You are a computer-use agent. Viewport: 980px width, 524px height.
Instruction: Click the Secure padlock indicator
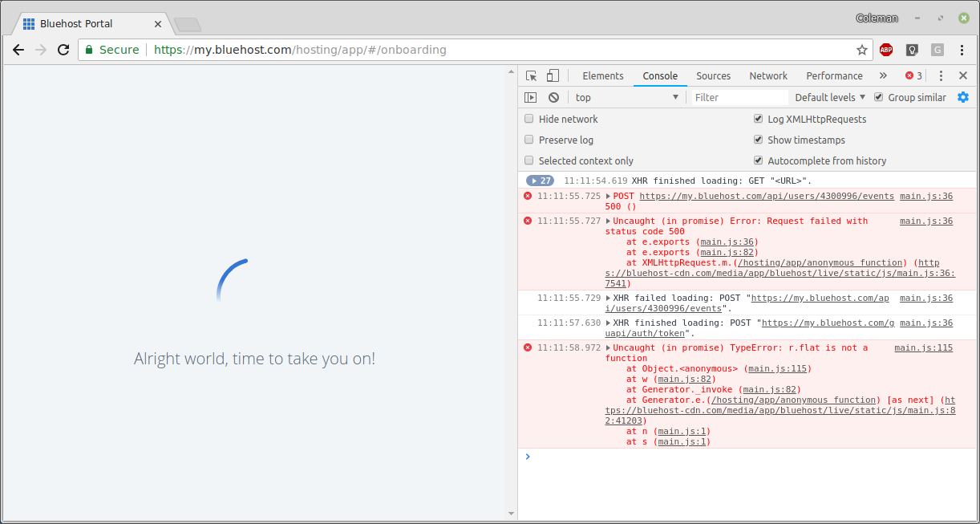tap(112, 50)
